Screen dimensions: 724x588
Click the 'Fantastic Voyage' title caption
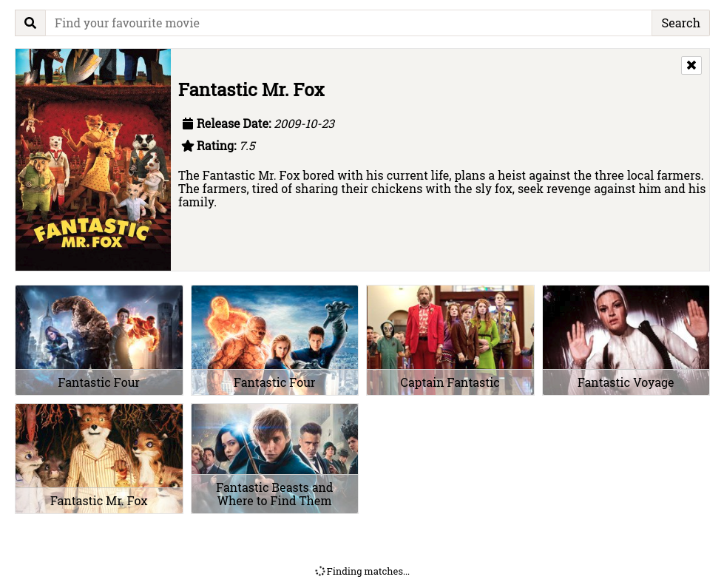(x=626, y=382)
